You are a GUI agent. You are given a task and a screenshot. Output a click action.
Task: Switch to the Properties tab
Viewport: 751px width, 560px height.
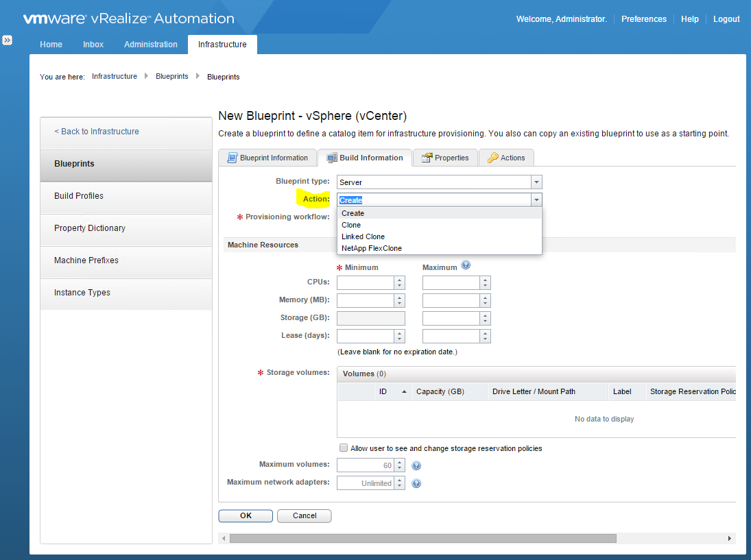click(445, 158)
